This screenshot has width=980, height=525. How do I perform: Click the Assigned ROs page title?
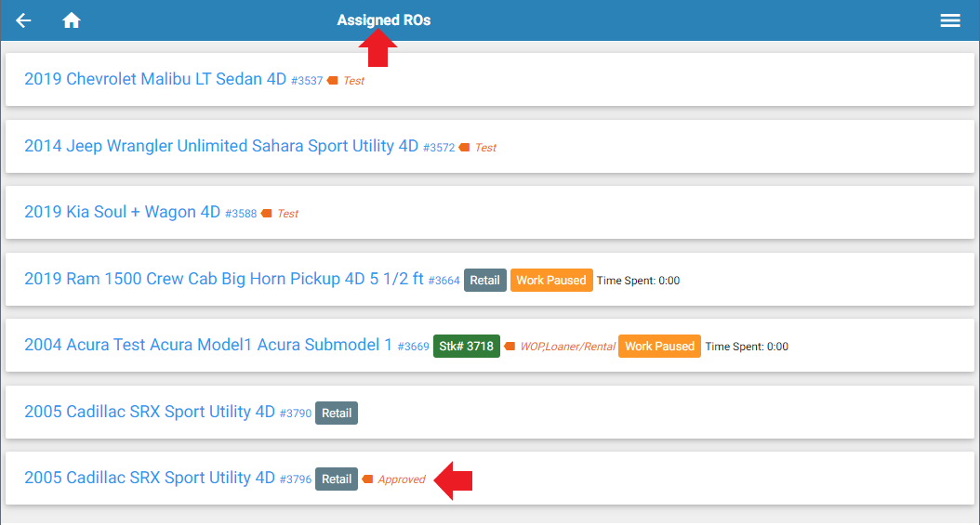point(384,20)
